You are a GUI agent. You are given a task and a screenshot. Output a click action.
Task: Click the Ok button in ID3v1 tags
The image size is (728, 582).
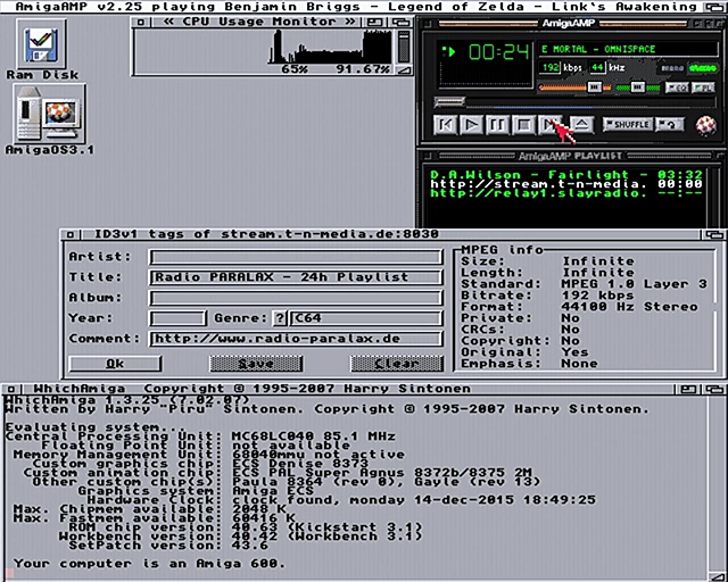[x=115, y=364]
